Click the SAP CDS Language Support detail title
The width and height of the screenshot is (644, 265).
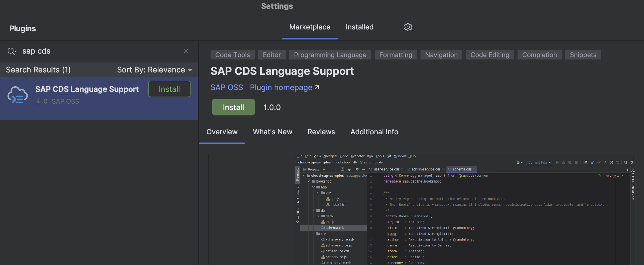(282, 71)
